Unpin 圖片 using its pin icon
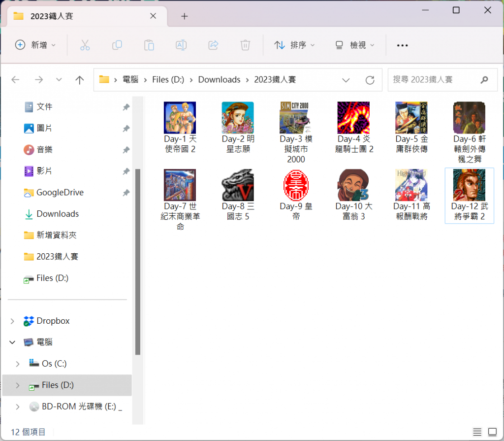The height and width of the screenshot is (441, 504). [x=126, y=129]
